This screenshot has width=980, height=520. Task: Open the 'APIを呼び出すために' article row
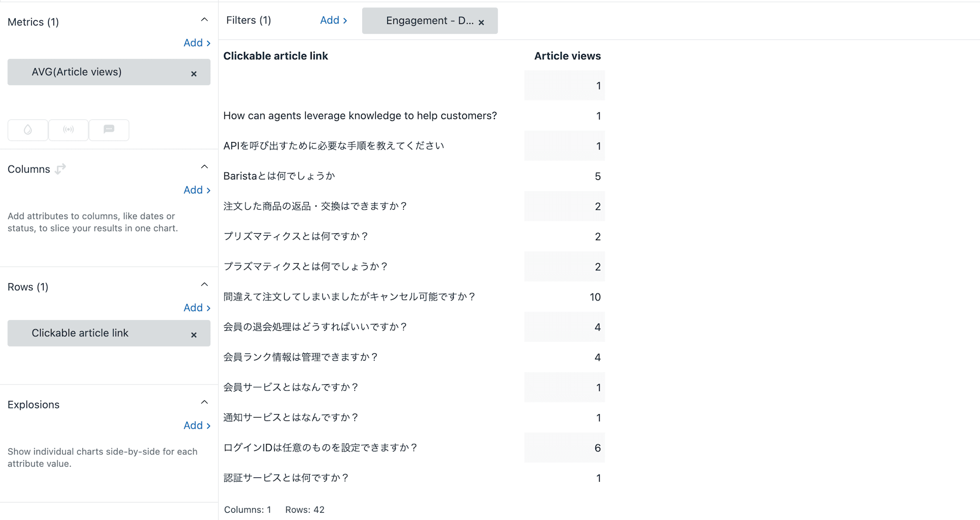(334, 146)
